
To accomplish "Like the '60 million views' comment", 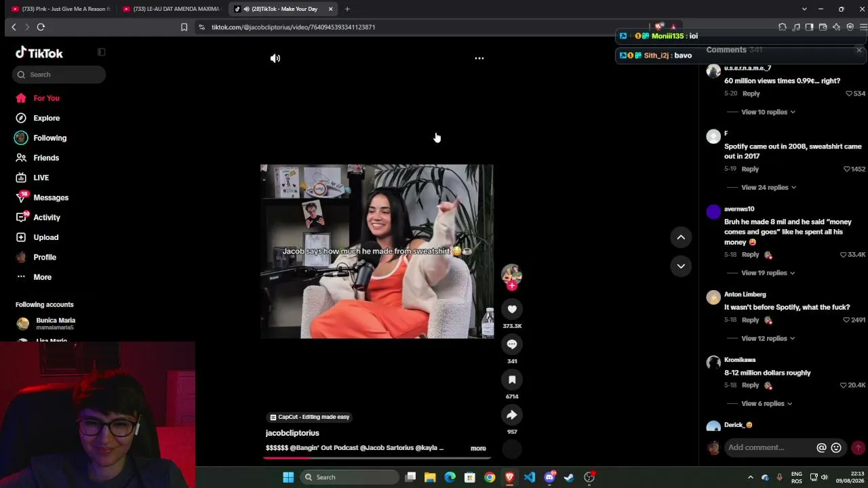I will [x=849, y=94].
